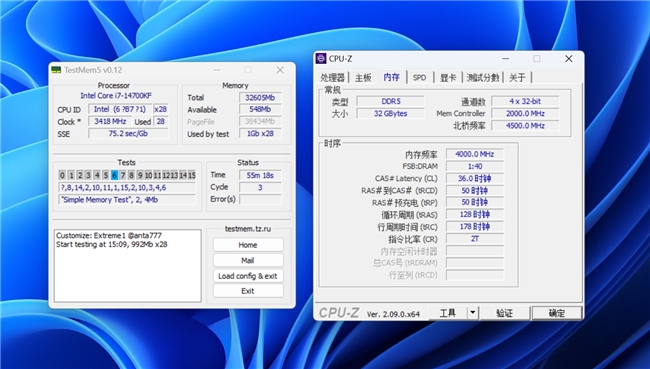Viewport: 650px width, 369px height.
Task: Click the empty Error(s) field
Action: click(260, 199)
